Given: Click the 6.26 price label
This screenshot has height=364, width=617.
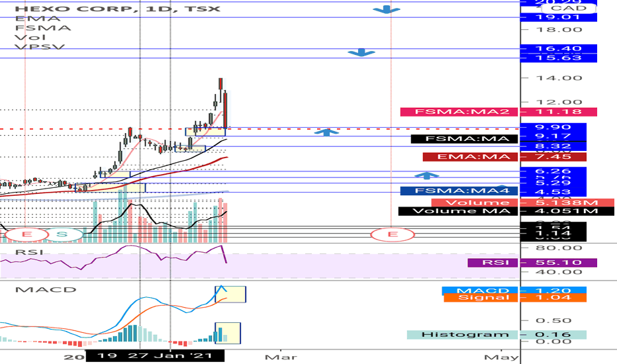Looking at the screenshot, I should (x=553, y=171).
